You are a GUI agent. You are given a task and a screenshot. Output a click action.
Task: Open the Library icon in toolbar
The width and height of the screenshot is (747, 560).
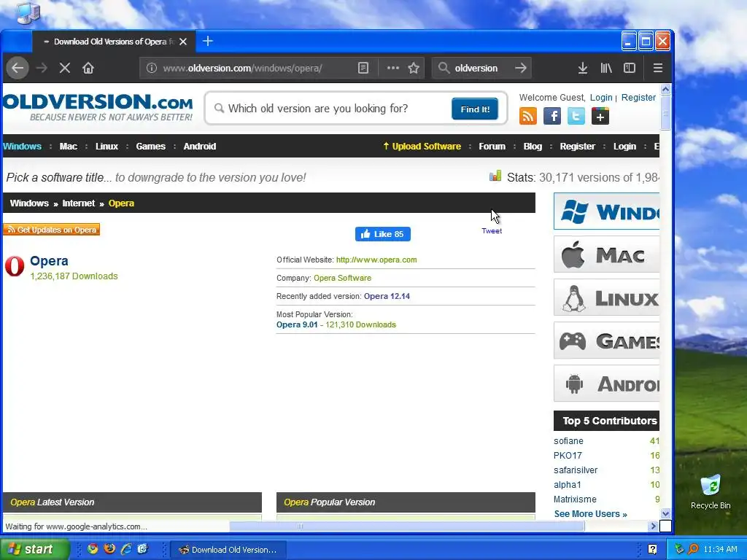606,68
